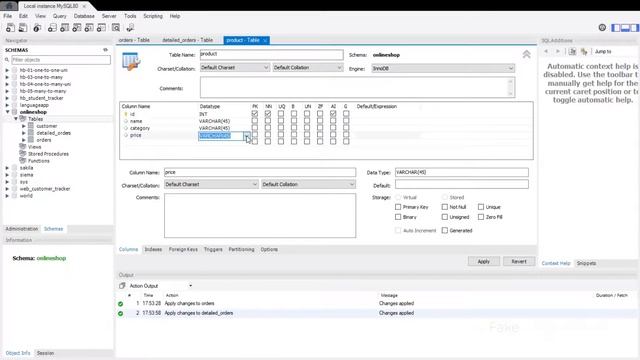Switch to the Indexes tab
The height and width of the screenshot is (360, 640).
click(x=153, y=249)
